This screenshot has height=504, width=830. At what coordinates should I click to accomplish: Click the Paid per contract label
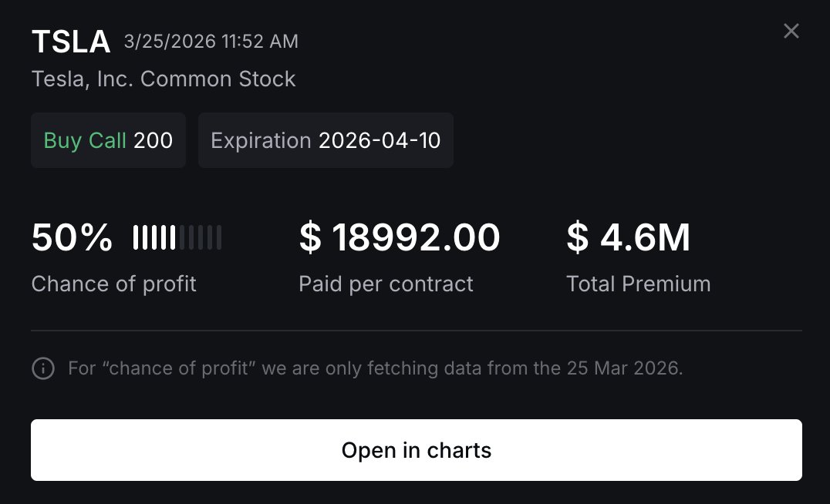386,284
